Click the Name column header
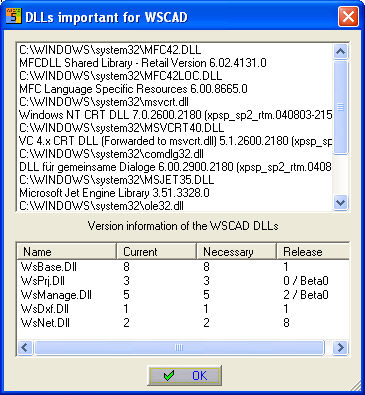The width and height of the screenshot is (365, 395). pyautogui.click(x=67, y=251)
